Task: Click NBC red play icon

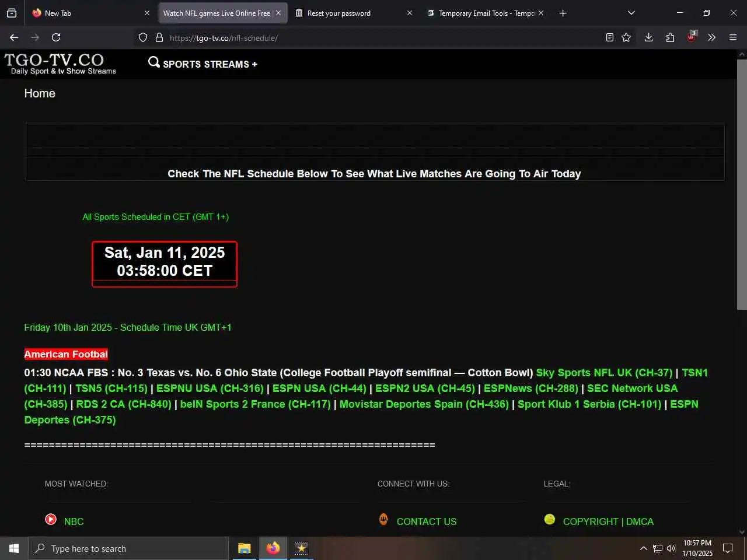Action: 51,519
